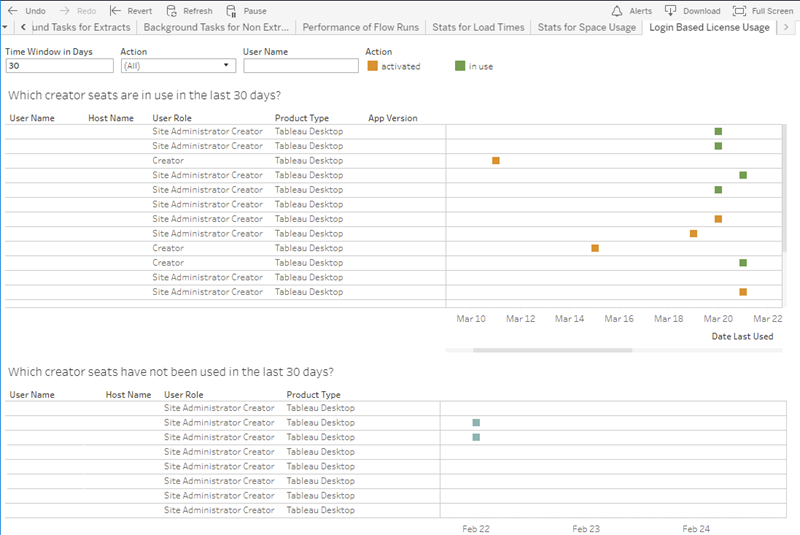The image size is (800, 535).
Task: Open Stats for Load Times tab
Action: (478, 27)
